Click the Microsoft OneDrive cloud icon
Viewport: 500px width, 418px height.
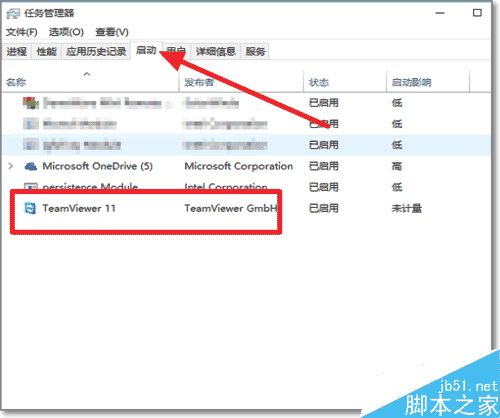(31, 166)
